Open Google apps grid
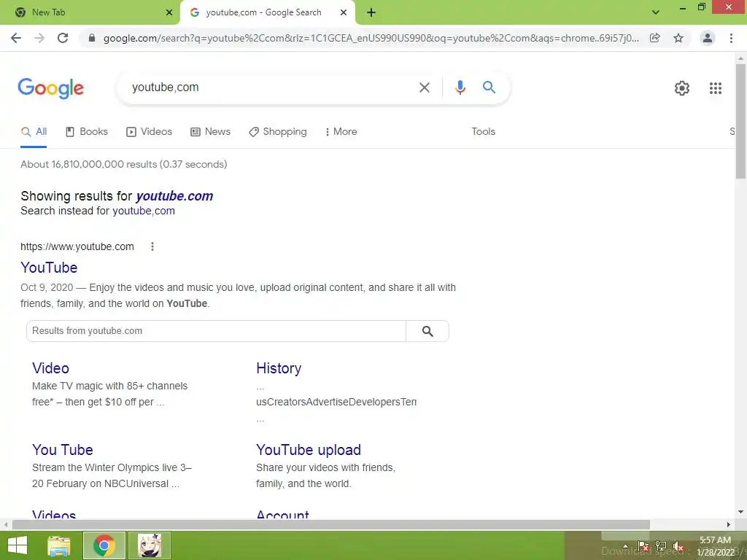The image size is (747, 560). point(716,88)
